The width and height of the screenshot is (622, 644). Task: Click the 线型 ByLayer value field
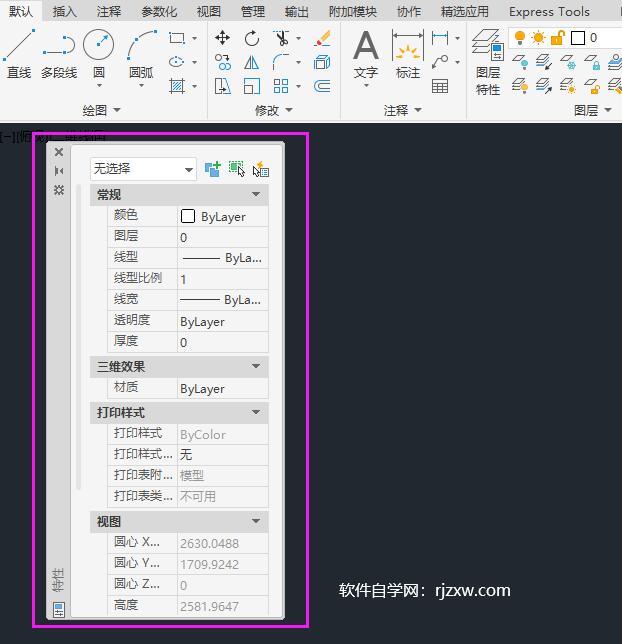(x=223, y=258)
